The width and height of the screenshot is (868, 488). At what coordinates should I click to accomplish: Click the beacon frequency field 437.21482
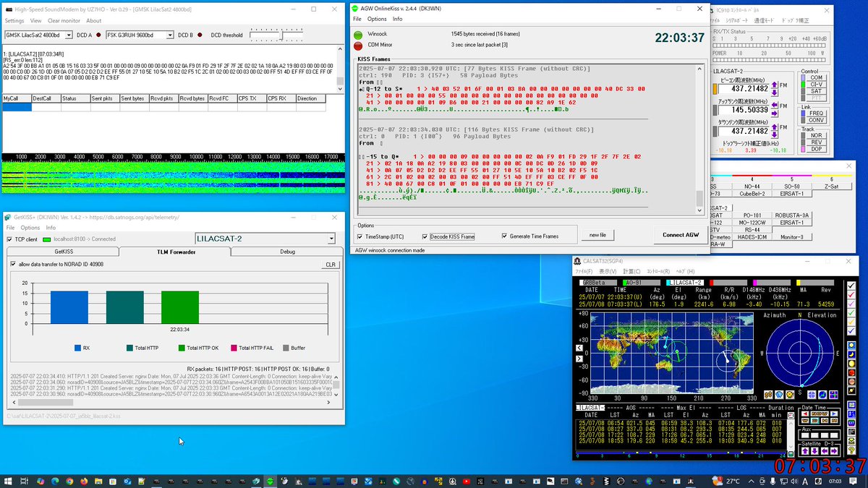pos(744,88)
